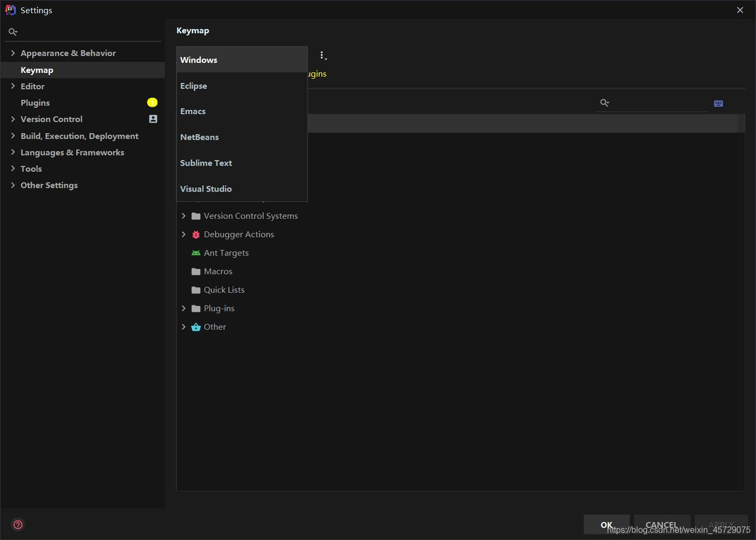Close the Settings dialog
Screen dimensions: 756x540
(740, 10)
